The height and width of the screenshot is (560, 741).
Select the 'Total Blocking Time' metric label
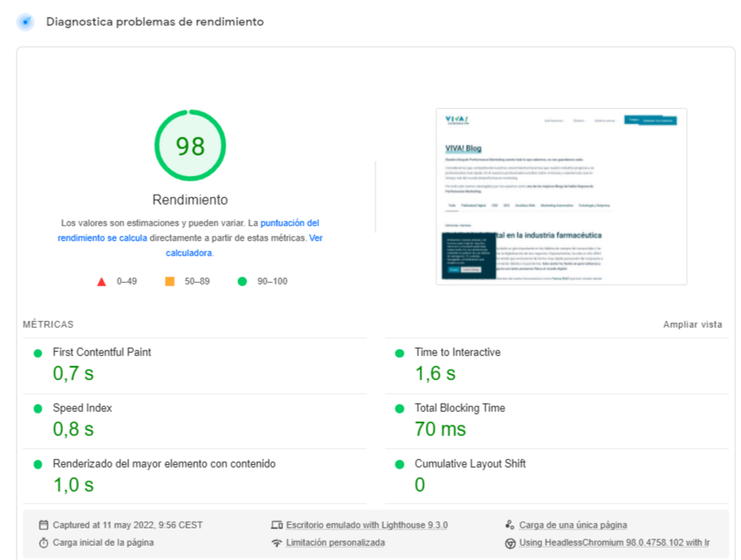tap(460, 408)
